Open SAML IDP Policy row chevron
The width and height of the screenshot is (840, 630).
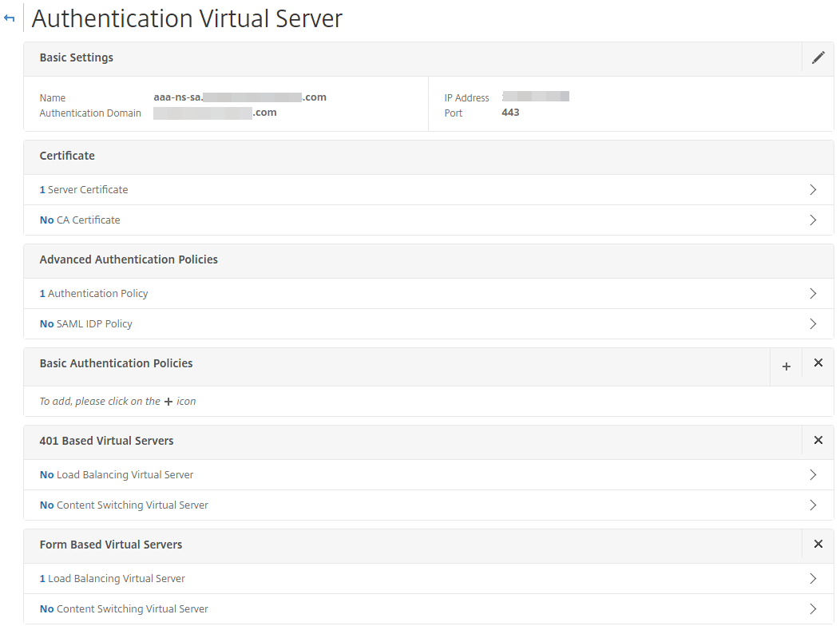pyautogui.click(x=813, y=324)
